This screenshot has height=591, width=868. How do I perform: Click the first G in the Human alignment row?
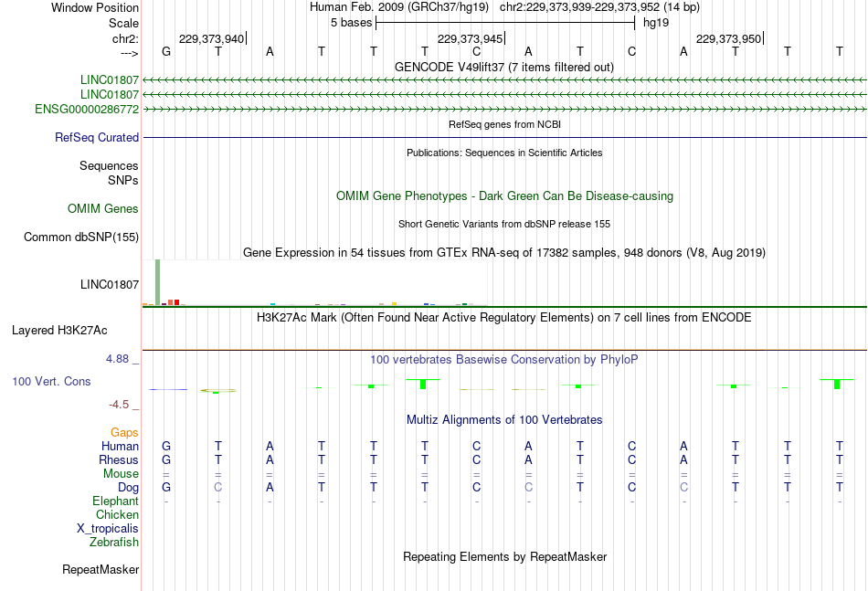pyautogui.click(x=166, y=446)
